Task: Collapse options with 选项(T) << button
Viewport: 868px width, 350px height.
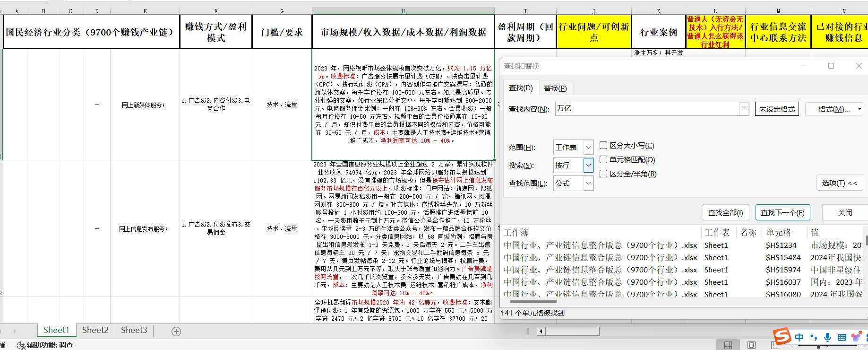Action: [x=839, y=183]
